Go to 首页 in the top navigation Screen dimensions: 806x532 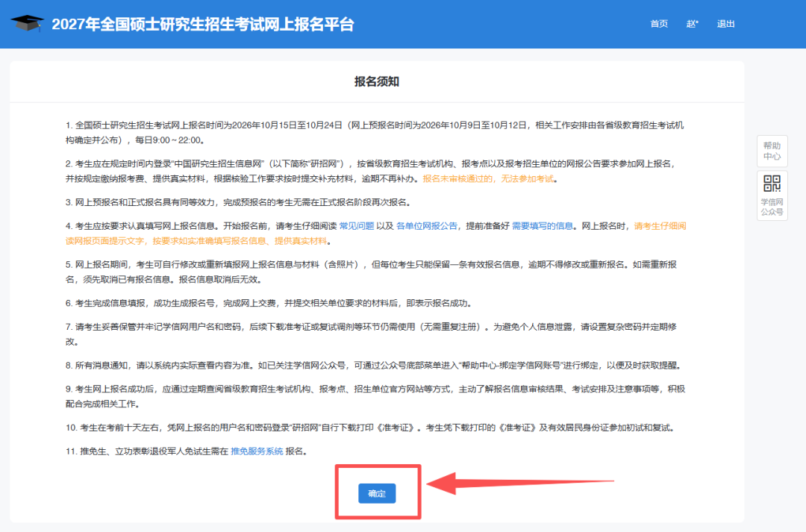click(x=659, y=24)
